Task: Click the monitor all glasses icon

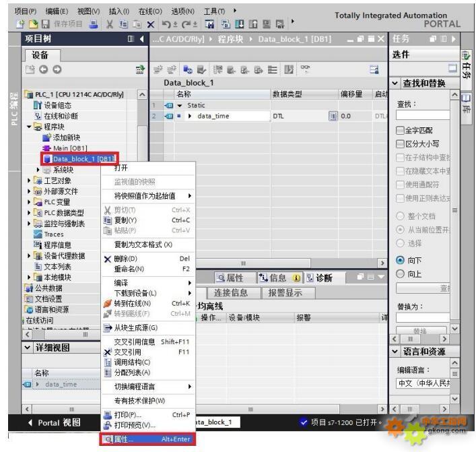Action: pos(305,68)
